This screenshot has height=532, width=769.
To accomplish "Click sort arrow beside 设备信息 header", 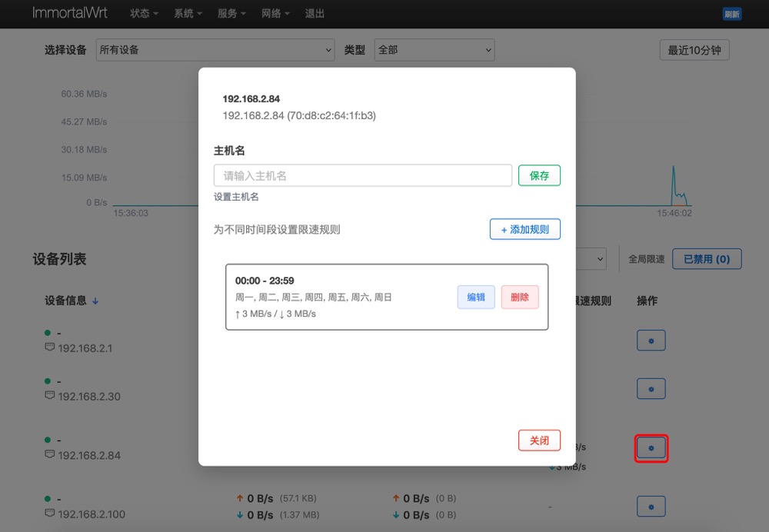I will (95, 301).
